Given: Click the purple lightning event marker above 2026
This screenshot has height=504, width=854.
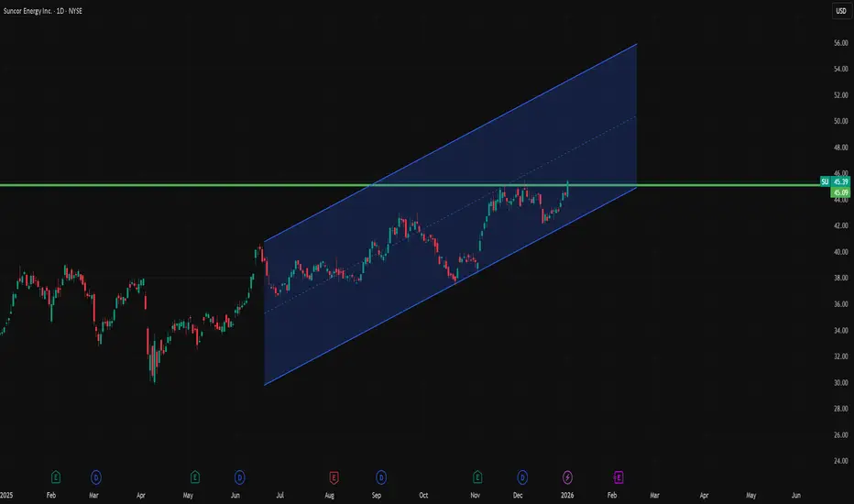Looking at the screenshot, I should point(567,477).
